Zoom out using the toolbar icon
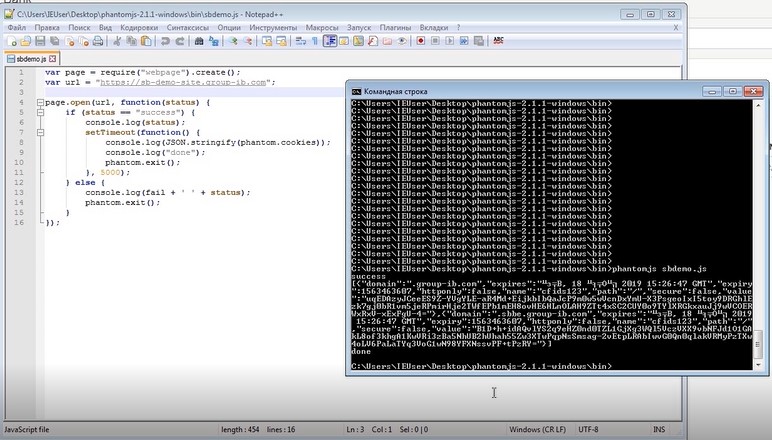The width and height of the screenshot is (772, 440). pyautogui.click(x=248, y=41)
